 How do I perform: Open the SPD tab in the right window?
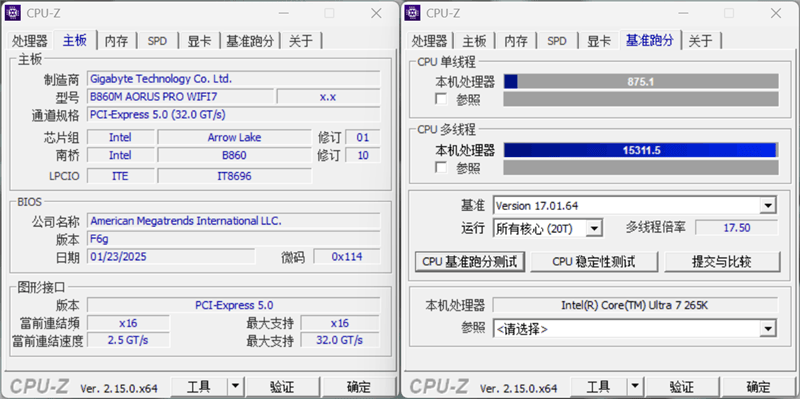pyautogui.click(x=557, y=41)
